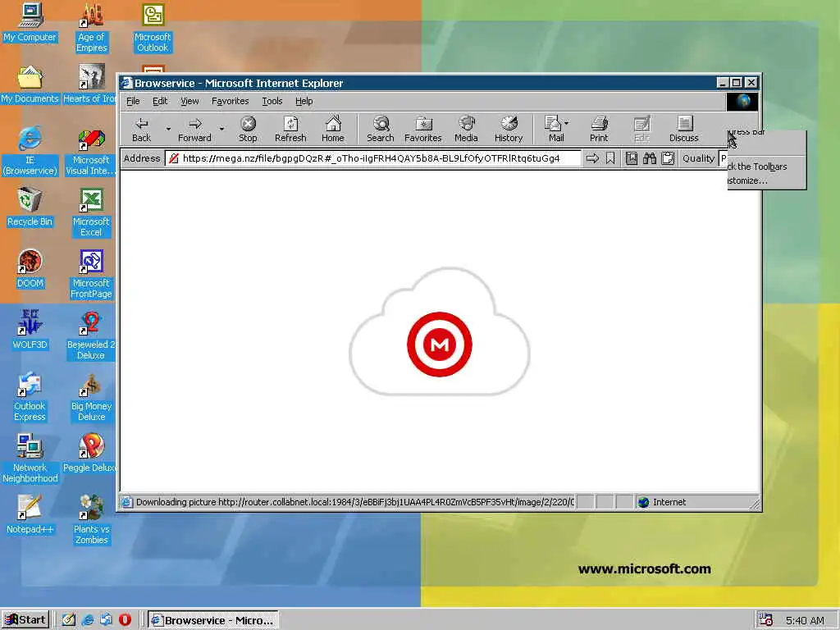Open the Tools menu
Screen dimensions: 840x630
(x=272, y=101)
